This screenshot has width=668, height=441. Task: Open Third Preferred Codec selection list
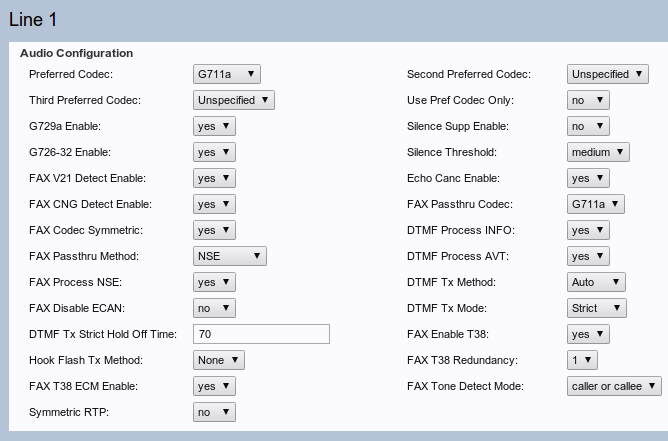coord(233,100)
